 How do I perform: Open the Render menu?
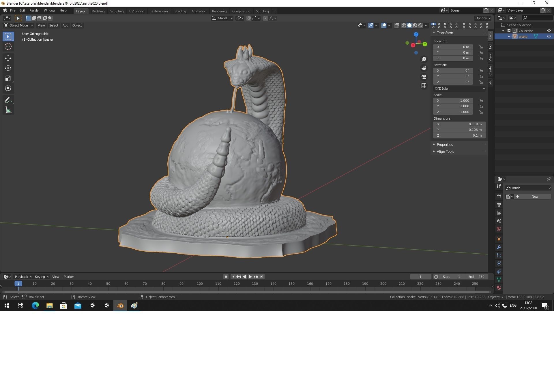point(34,10)
